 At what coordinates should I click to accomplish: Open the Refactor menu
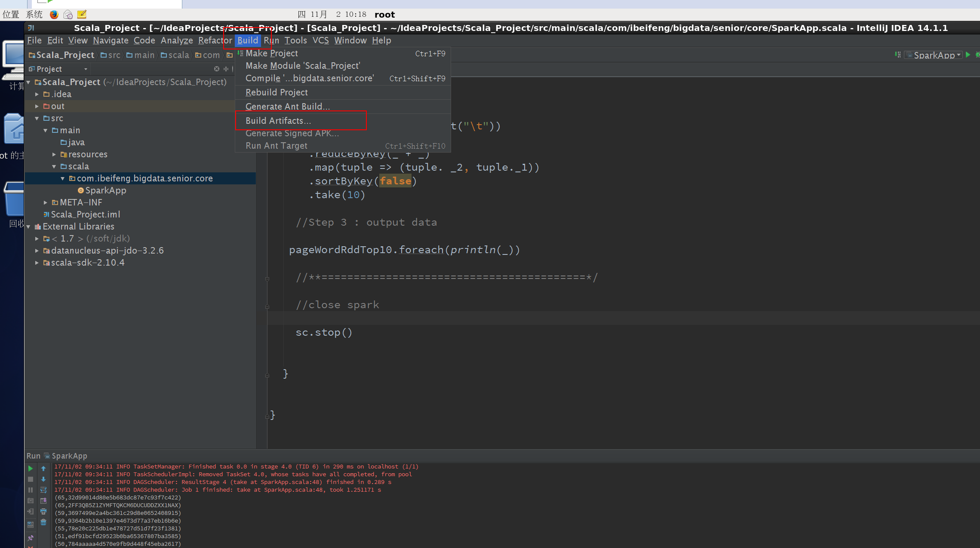pyautogui.click(x=215, y=40)
